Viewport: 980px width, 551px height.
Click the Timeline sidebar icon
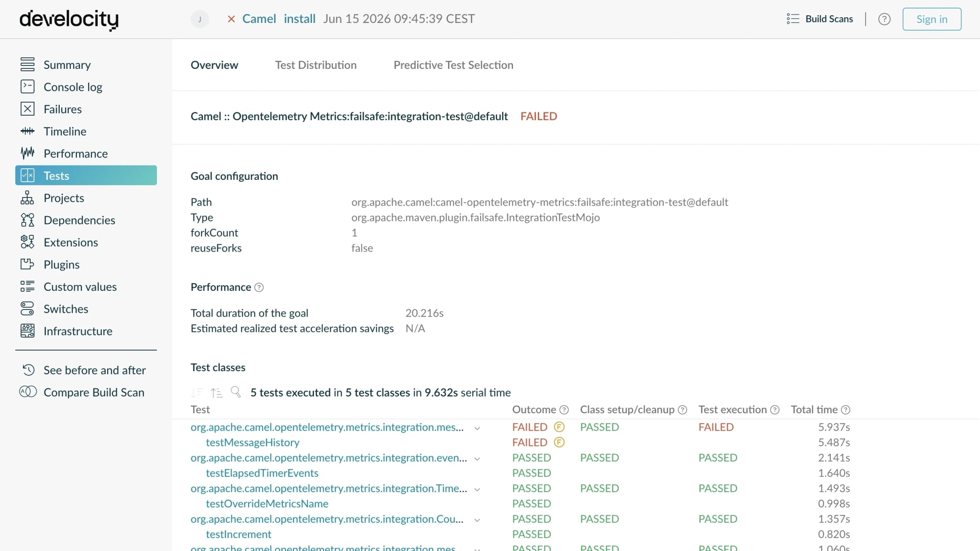(x=27, y=131)
